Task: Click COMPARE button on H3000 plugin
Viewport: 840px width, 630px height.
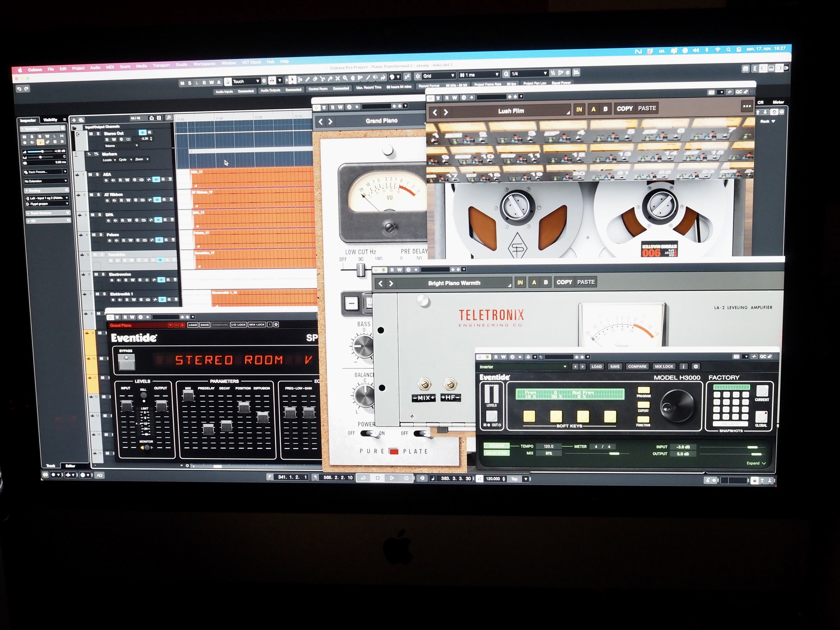Action: pos(637,367)
